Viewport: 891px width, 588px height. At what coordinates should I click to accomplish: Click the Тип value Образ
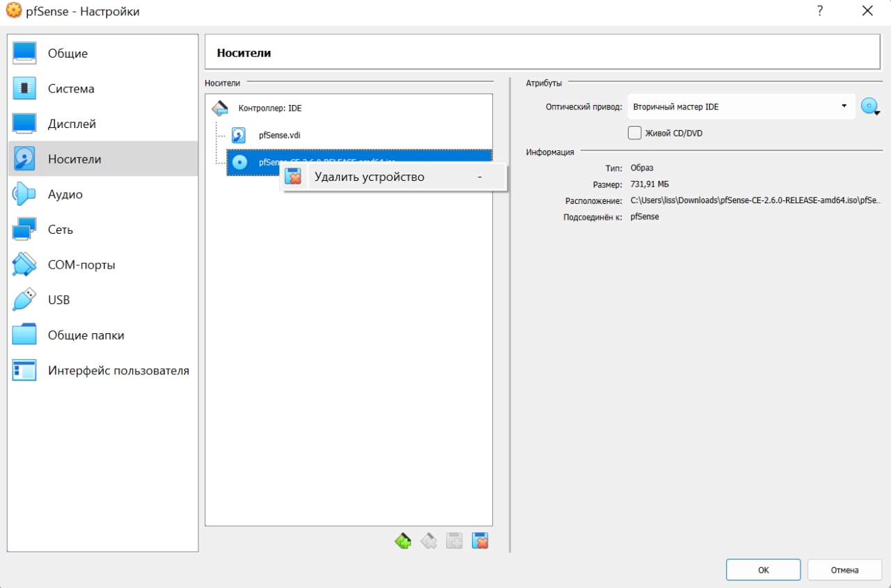point(642,168)
